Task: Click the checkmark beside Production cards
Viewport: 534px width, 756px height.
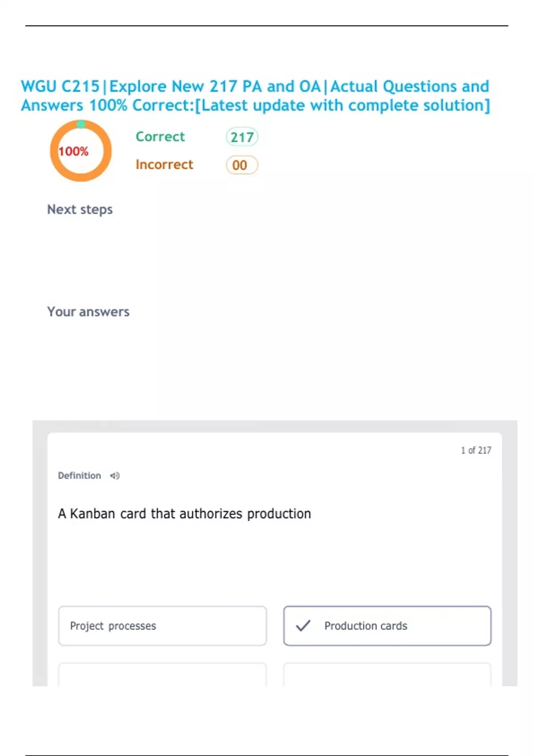Action: (303, 626)
